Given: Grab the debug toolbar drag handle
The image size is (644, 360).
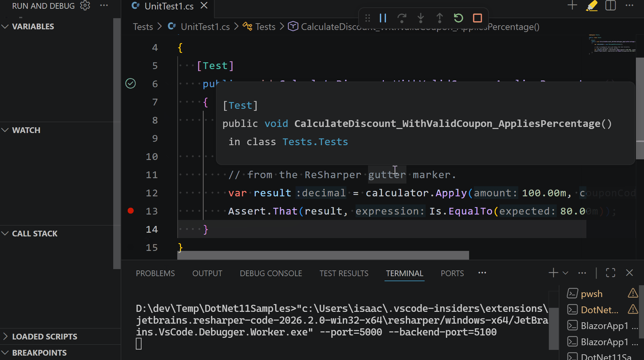Looking at the screenshot, I should (368, 18).
